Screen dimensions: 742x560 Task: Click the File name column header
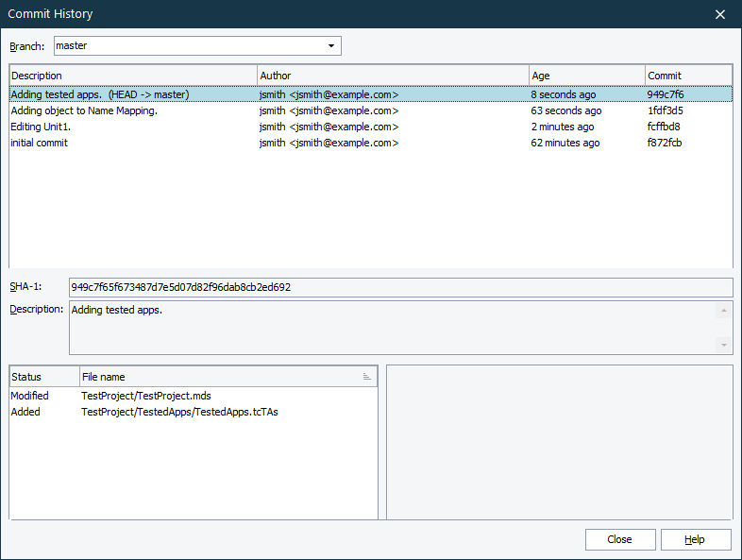pos(217,377)
